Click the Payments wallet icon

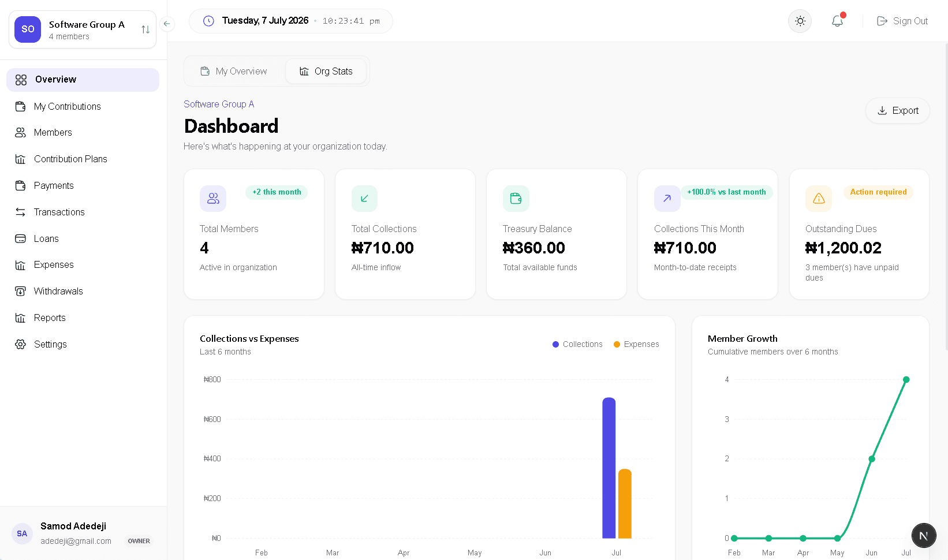point(20,185)
